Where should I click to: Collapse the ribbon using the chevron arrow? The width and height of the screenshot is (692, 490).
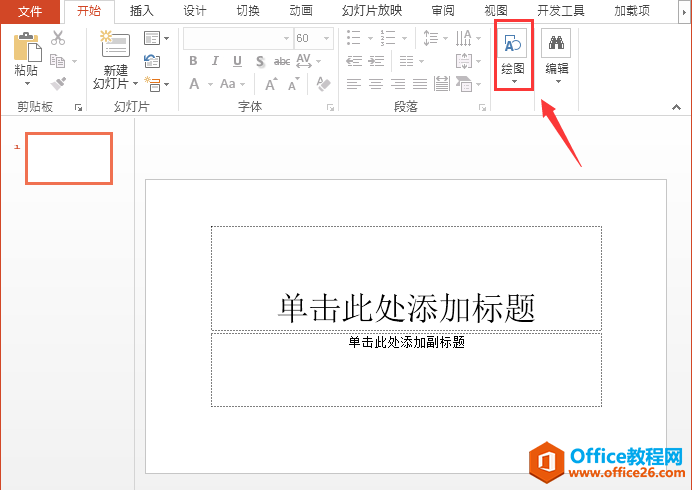tap(678, 106)
